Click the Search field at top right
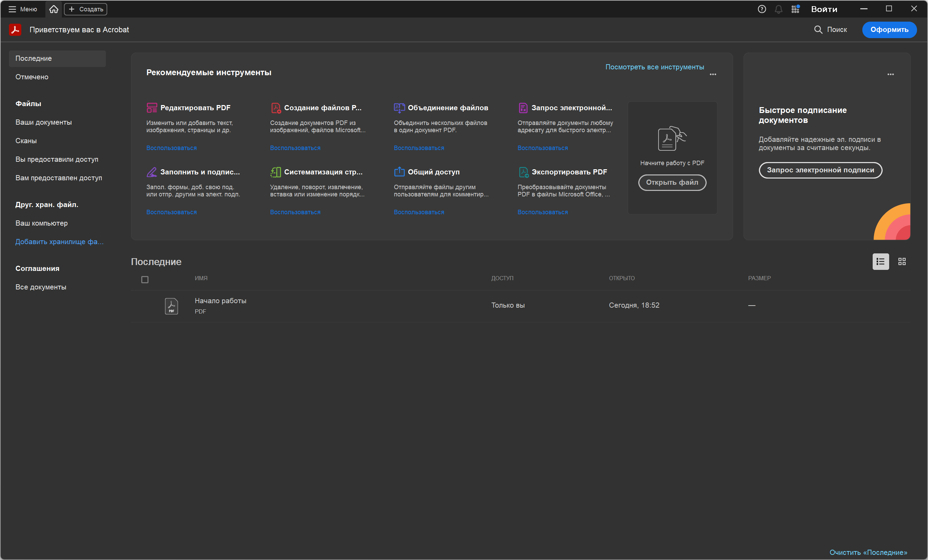The height and width of the screenshot is (560, 928). click(831, 30)
